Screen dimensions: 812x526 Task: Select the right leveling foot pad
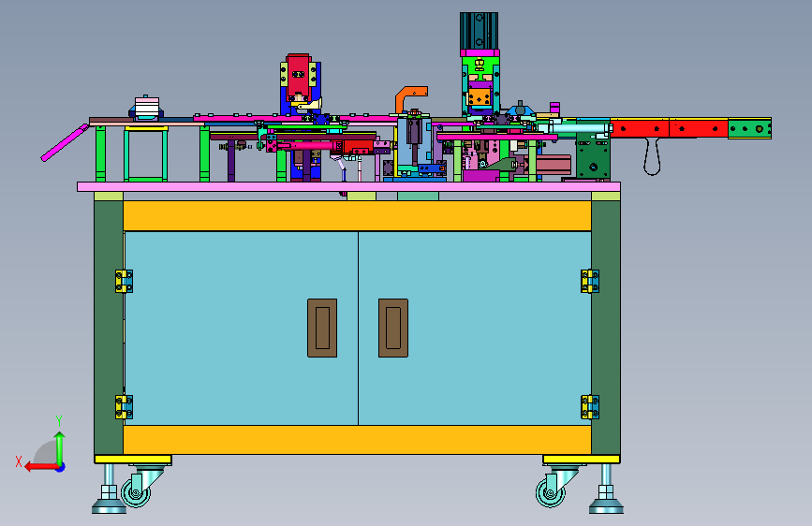click(x=606, y=506)
